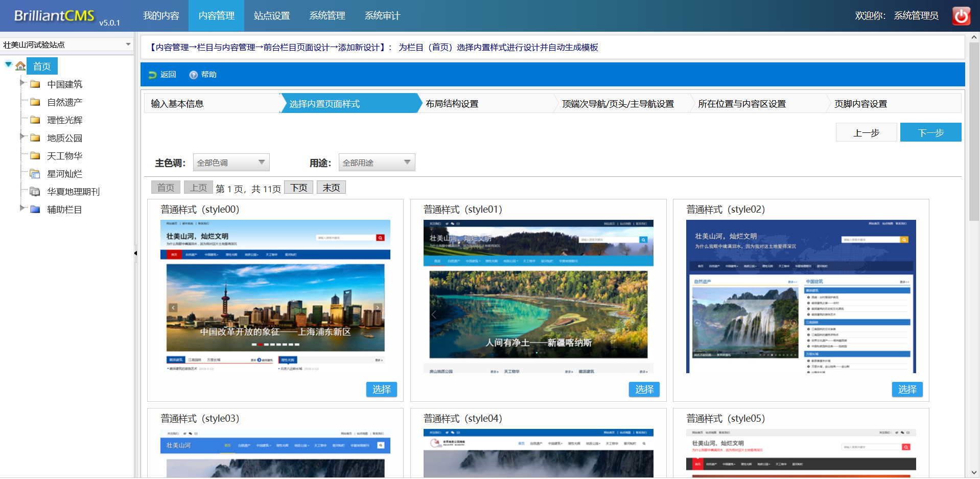Switch to 布局结构设置 step tab
The image size is (980, 479).
tap(452, 104)
